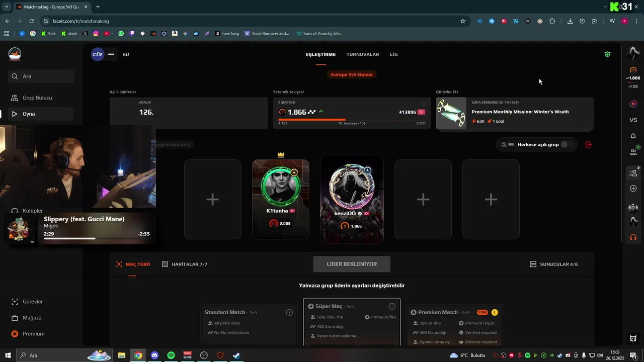Open info icon on Standard Match card

click(x=289, y=312)
